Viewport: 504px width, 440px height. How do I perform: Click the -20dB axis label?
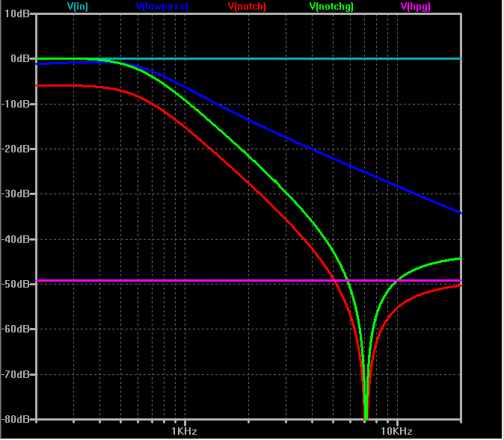[x=16, y=149]
